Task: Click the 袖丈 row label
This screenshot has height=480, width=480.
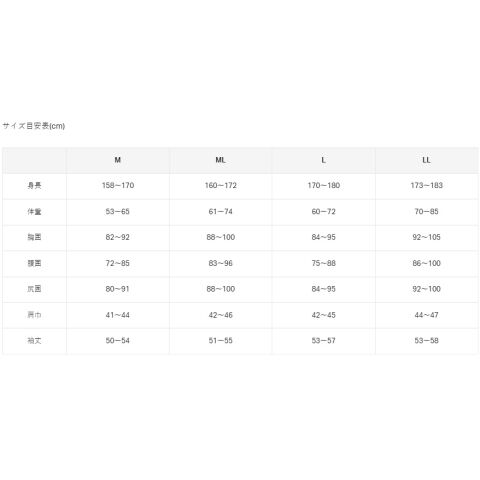Action: click(x=34, y=340)
